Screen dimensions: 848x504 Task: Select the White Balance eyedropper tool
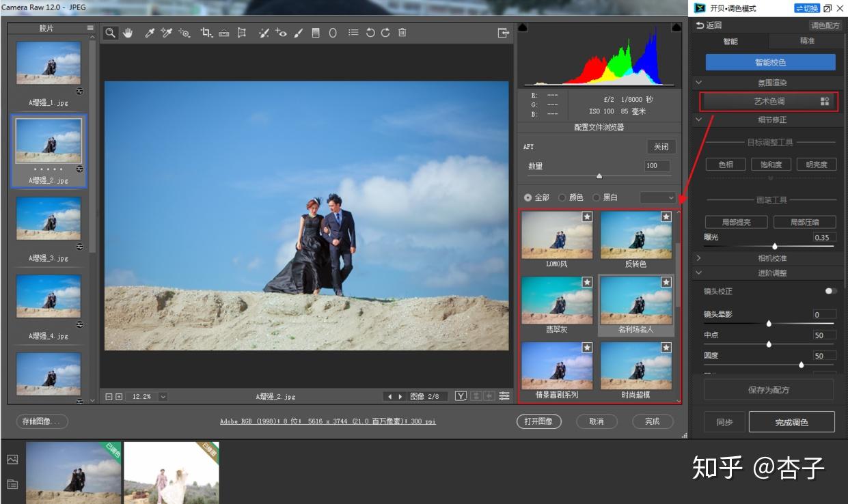tap(149, 33)
